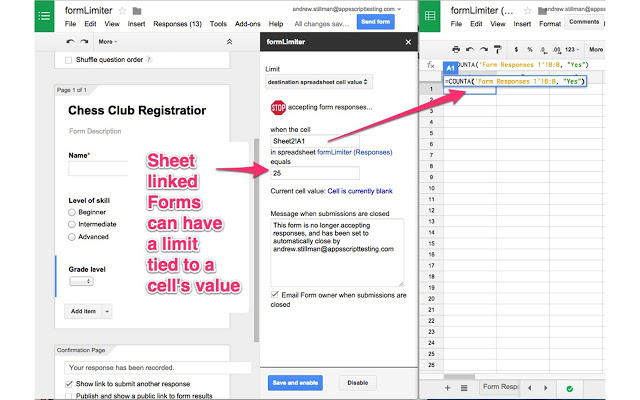The height and width of the screenshot is (400, 640).
Task: Click the Sheets horizontal scrollbar
Action: (x=459, y=377)
